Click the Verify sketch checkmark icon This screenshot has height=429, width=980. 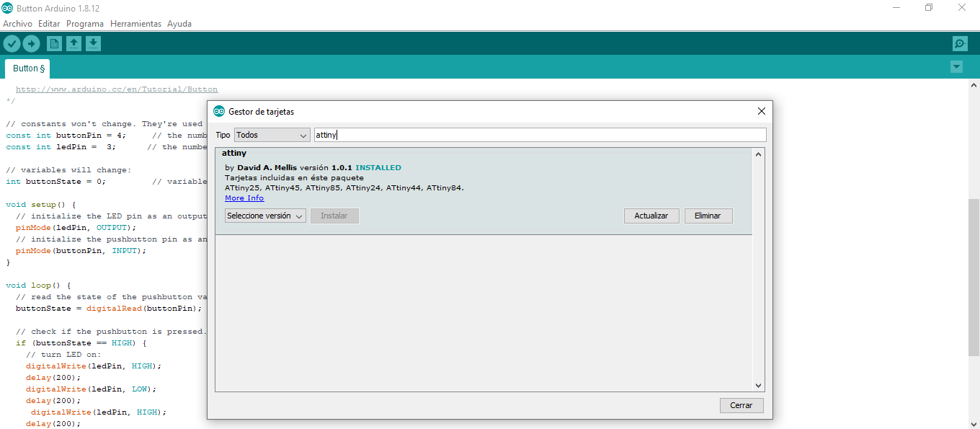[12, 44]
